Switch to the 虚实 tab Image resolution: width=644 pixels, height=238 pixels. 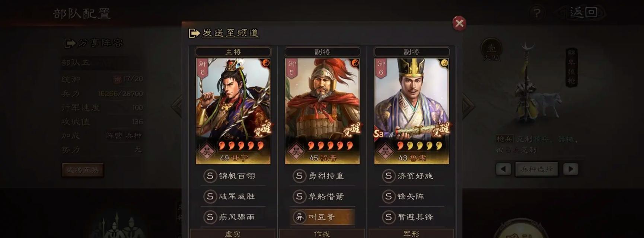coord(233,234)
